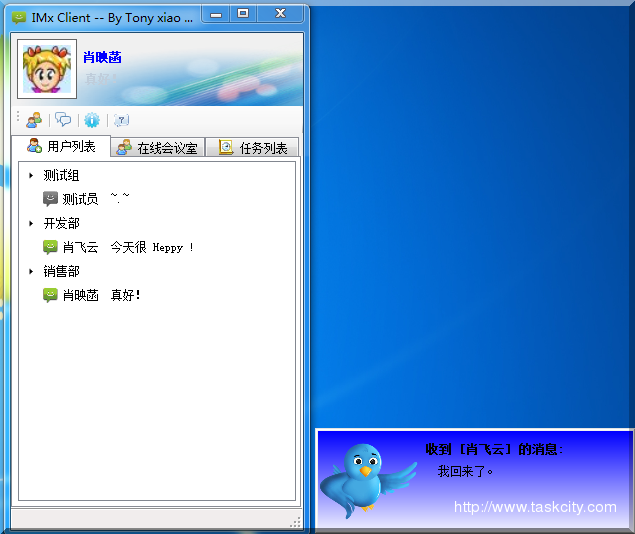Click the blue info gear toolbar icon
Viewport: 635px width, 534px height.
tap(92, 120)
